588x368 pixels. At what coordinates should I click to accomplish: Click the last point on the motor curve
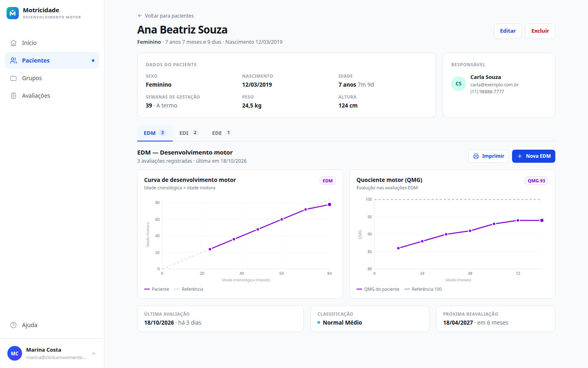pos(330,204)
